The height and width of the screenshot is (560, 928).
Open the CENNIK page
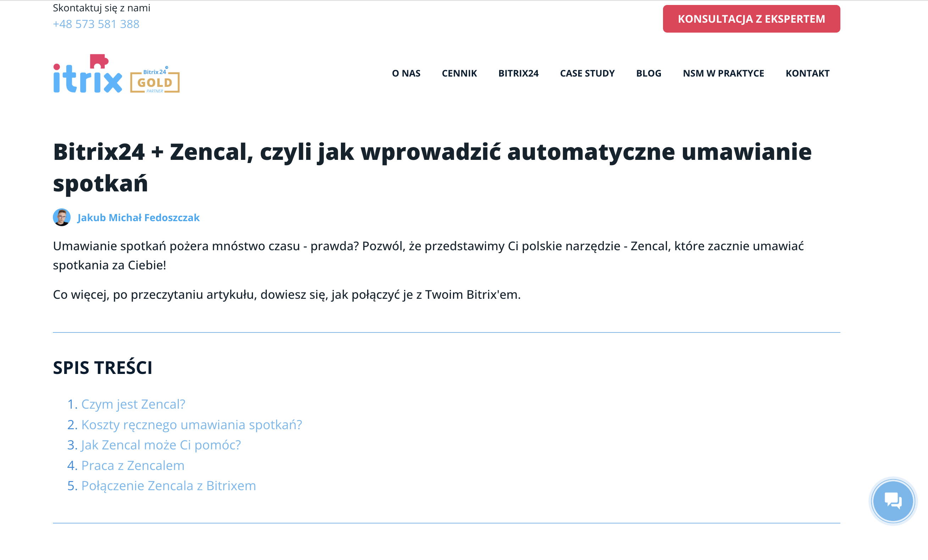click(x=459, y=73)
